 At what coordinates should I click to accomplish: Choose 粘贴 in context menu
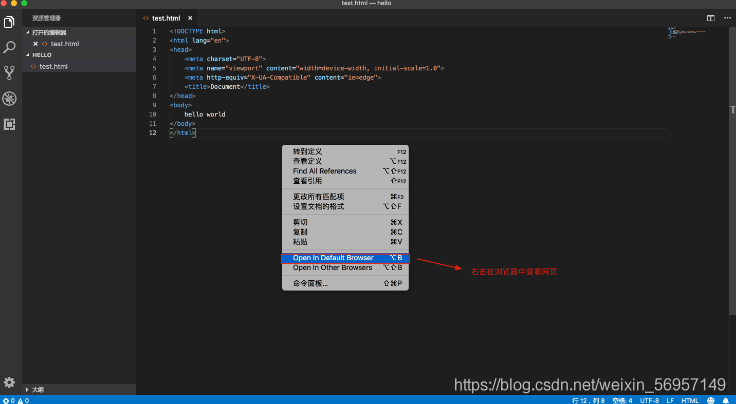click(x=345, y=242)
